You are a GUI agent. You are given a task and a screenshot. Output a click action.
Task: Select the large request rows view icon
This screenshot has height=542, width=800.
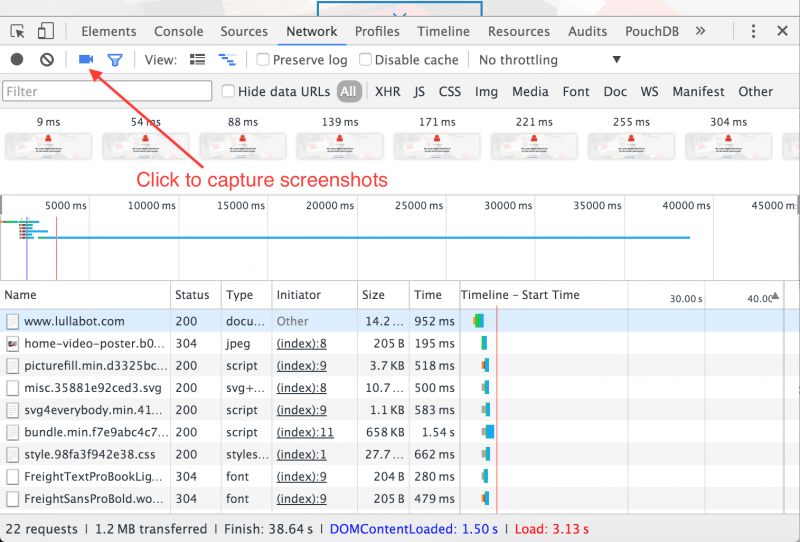[197, 60]
